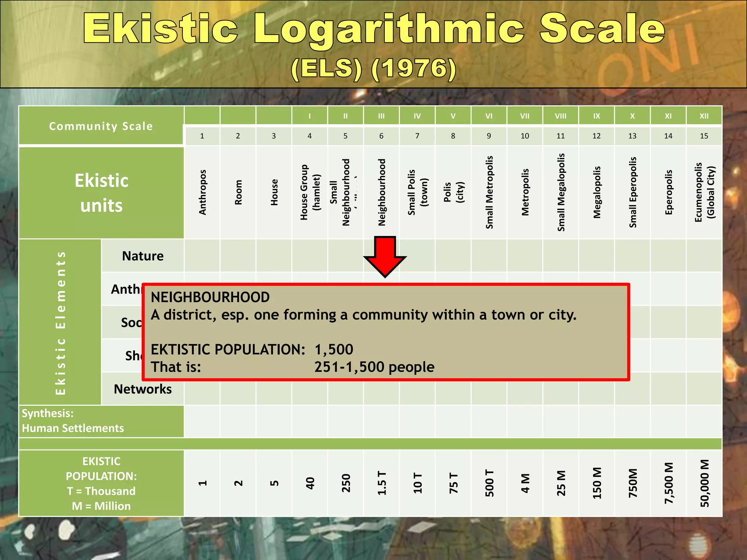
Task: Select population value '25 M' cell
Action: click(561, 483)
